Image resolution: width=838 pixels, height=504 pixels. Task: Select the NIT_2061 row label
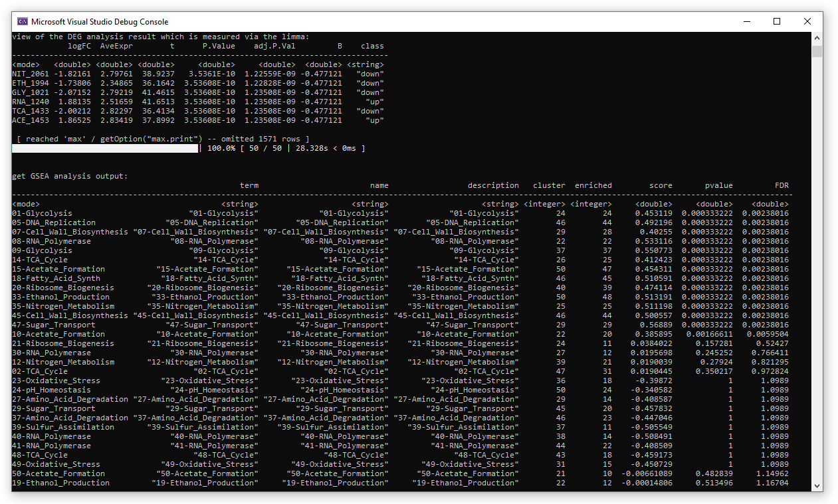point(31,74)
